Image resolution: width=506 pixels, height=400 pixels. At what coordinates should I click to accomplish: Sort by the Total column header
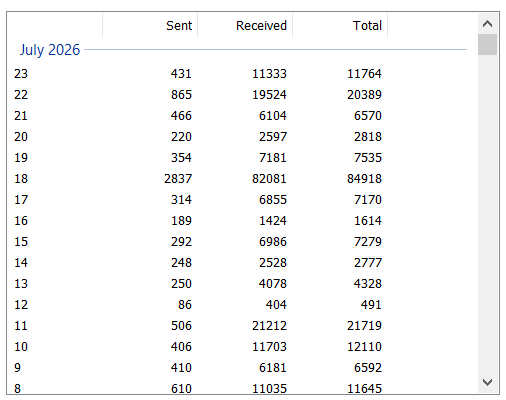click(340, 25)
